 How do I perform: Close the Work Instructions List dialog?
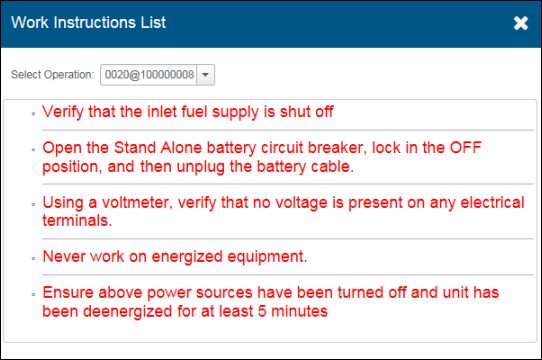(x=521, y=23)
